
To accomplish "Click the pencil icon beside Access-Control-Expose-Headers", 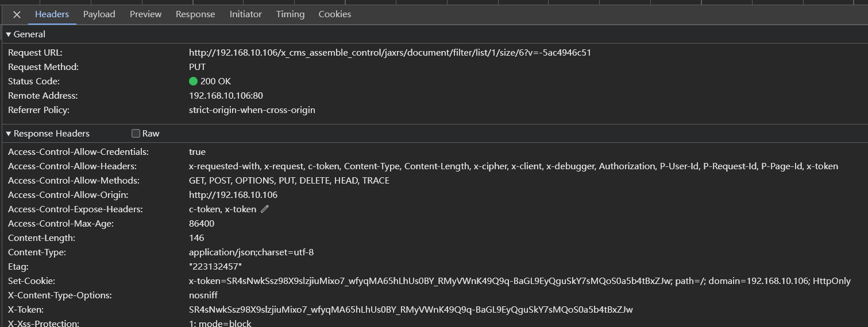I will point(265,209).
